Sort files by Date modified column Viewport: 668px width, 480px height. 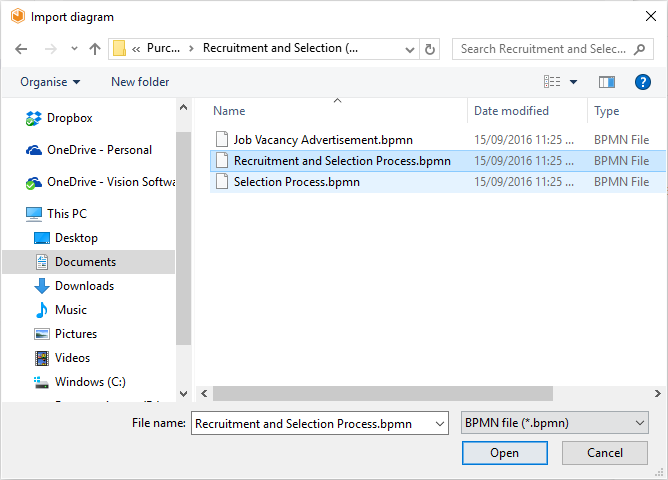tap(511, 111)
